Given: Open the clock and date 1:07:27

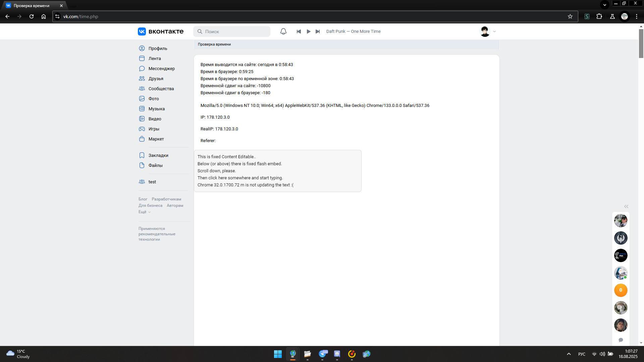Looking at the screenshot, I should (x=628, y=354).
